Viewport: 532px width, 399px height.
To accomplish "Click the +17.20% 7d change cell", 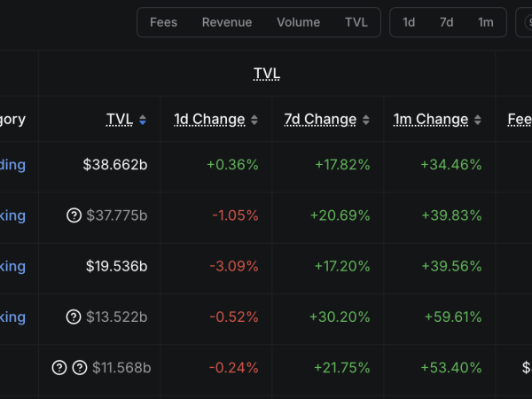I will pyautogui.click(x=342, y=266).
